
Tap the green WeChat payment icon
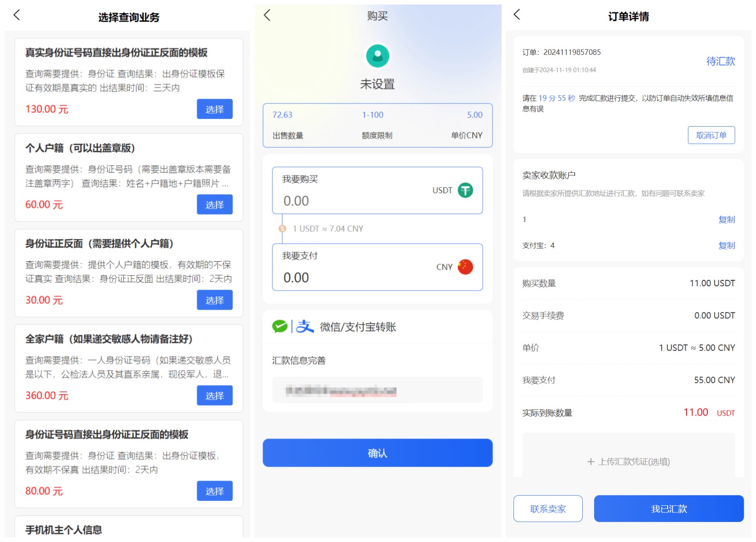pos(280,326)
